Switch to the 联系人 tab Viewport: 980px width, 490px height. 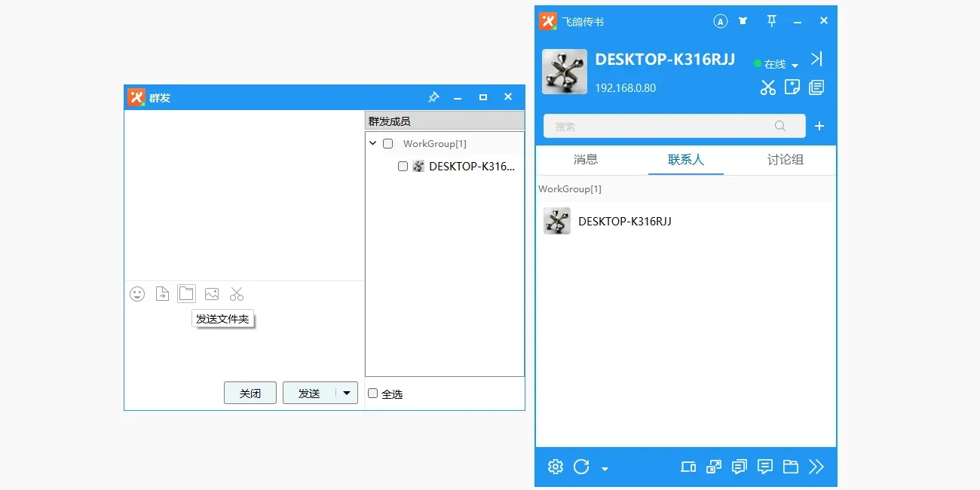[x=686, y=160]
